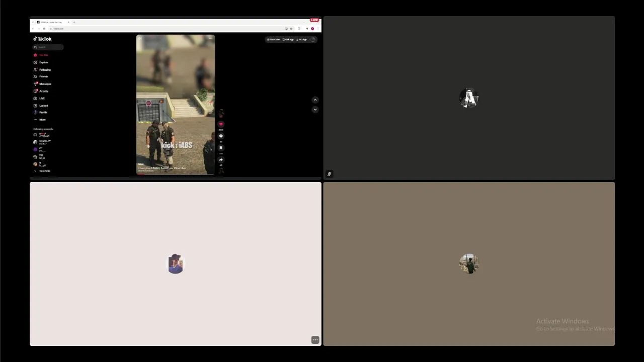Reload the TikTok page
This screenshot has height=362, width=644.
[44, 29]
